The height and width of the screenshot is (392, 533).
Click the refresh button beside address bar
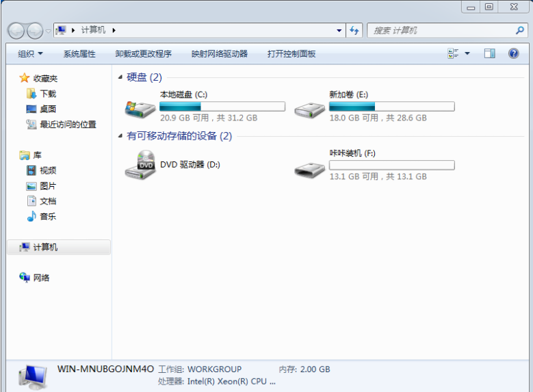(354, 31)
